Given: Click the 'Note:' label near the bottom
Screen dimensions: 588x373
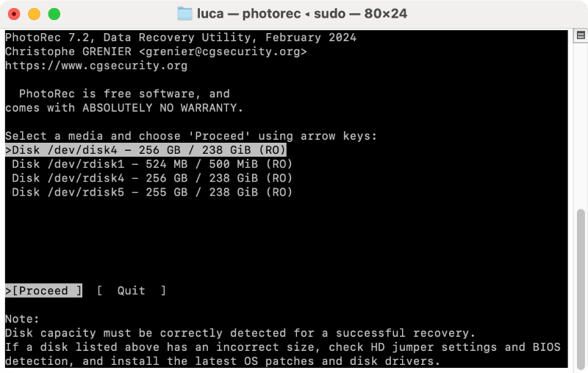Looking at the screenshot, I should (22, 319).
